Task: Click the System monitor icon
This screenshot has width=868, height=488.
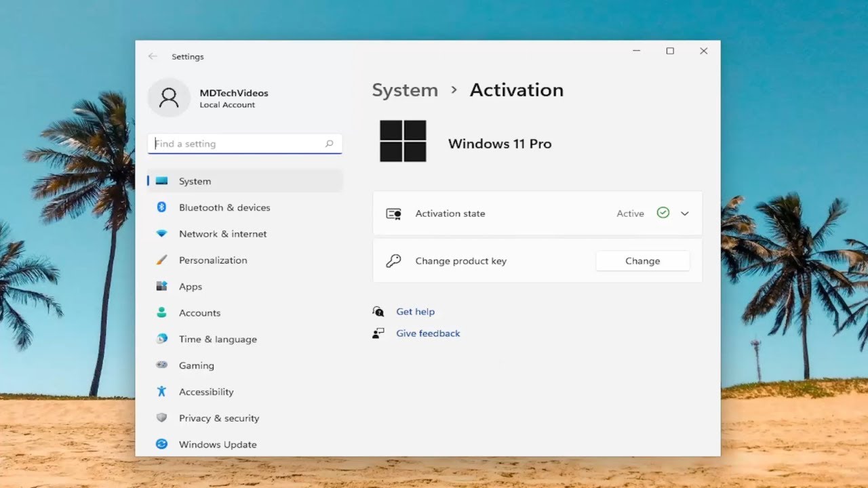Action: tap(161, 181)
